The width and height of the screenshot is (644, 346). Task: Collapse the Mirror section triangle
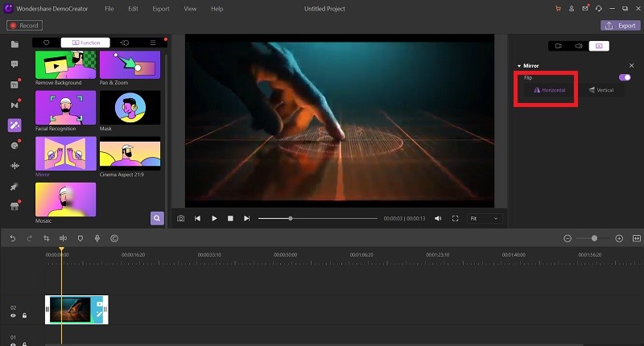point(519,66)
